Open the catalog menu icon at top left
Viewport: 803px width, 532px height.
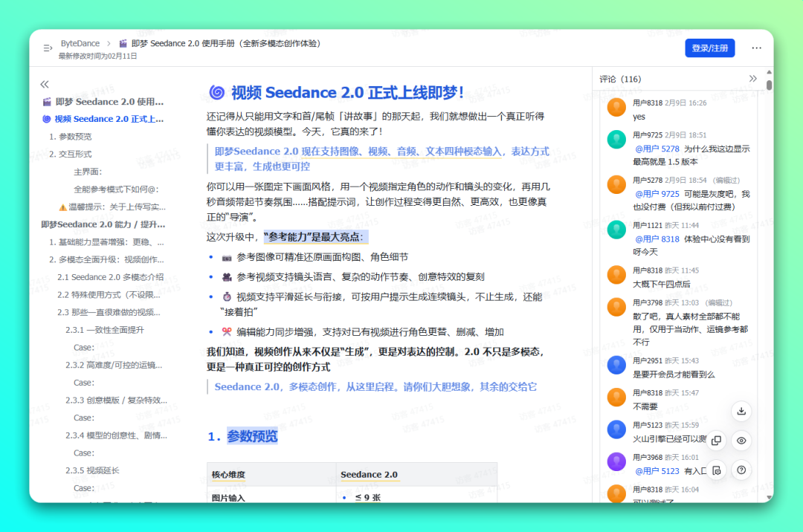tap(46, 47)
